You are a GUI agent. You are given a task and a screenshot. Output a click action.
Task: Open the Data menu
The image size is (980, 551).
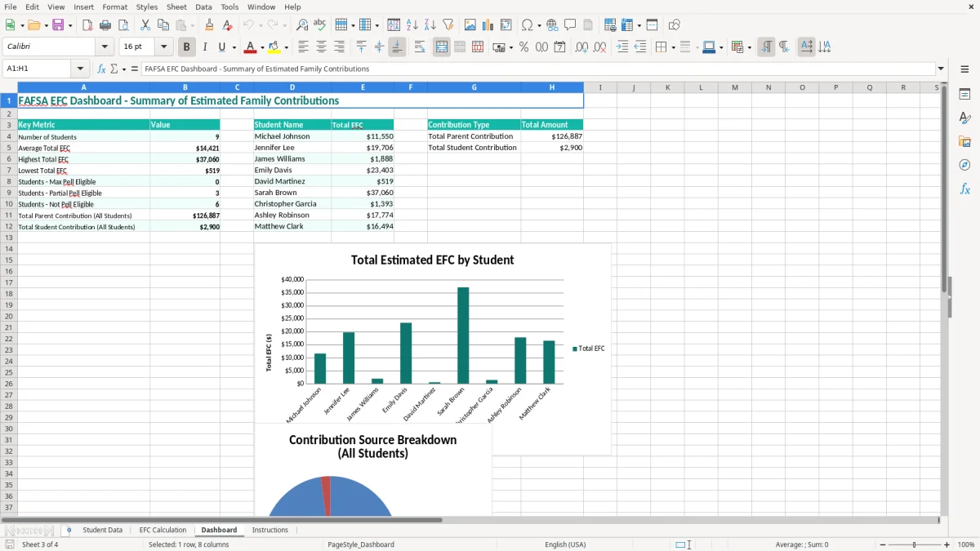coord(203,7)
